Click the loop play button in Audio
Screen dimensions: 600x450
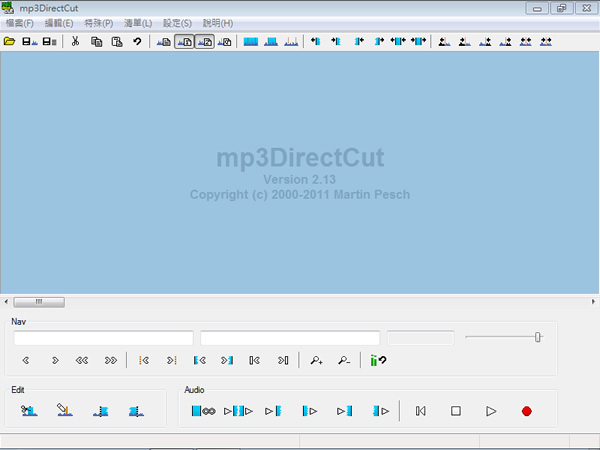(x=203, y=411)
